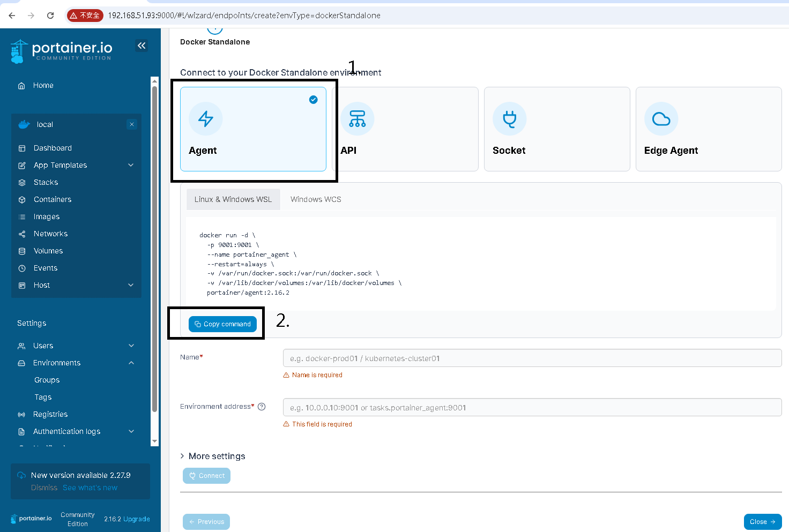Viewport: 789px width, 532px height.
Task: Select the Agent connection option
Action: (253, 129)
